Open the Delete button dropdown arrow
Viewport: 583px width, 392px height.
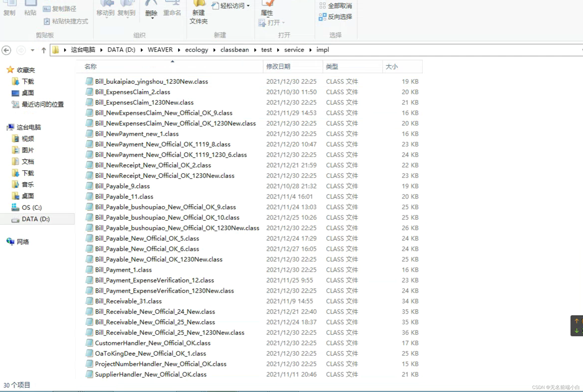(x=152, y=18)
